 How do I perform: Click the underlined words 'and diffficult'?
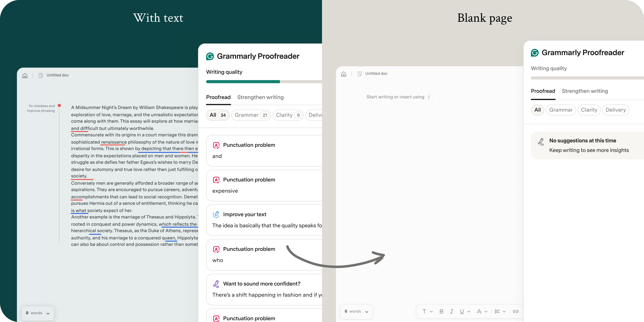(85, 129)
